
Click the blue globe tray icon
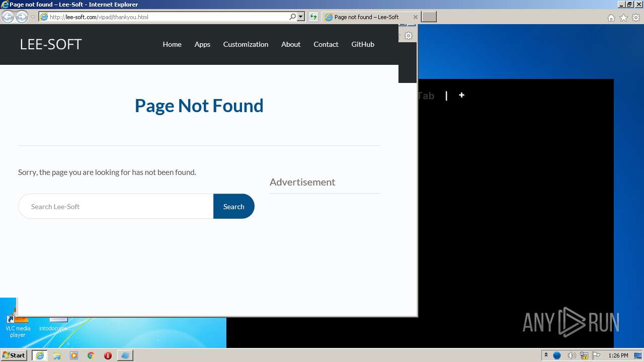(557, 355)
